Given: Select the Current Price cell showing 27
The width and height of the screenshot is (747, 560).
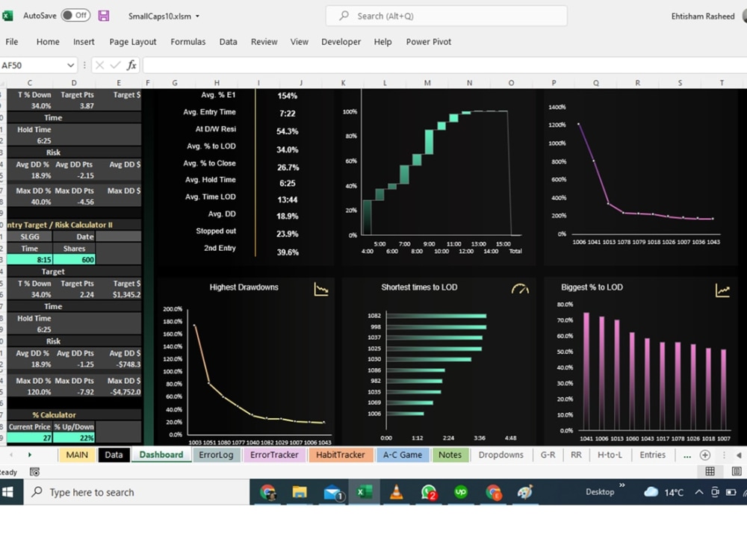Looking at the screenshot, I should pyautogui.click(x=30, y=438).
